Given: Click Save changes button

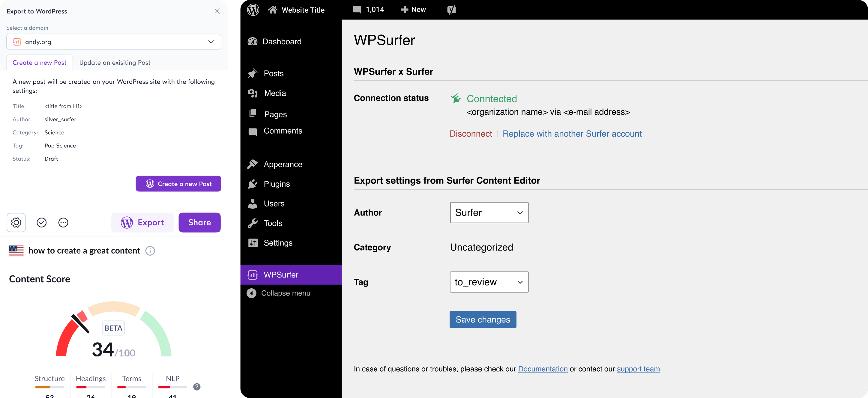Looking at the screenshot, I should [483, 319].
